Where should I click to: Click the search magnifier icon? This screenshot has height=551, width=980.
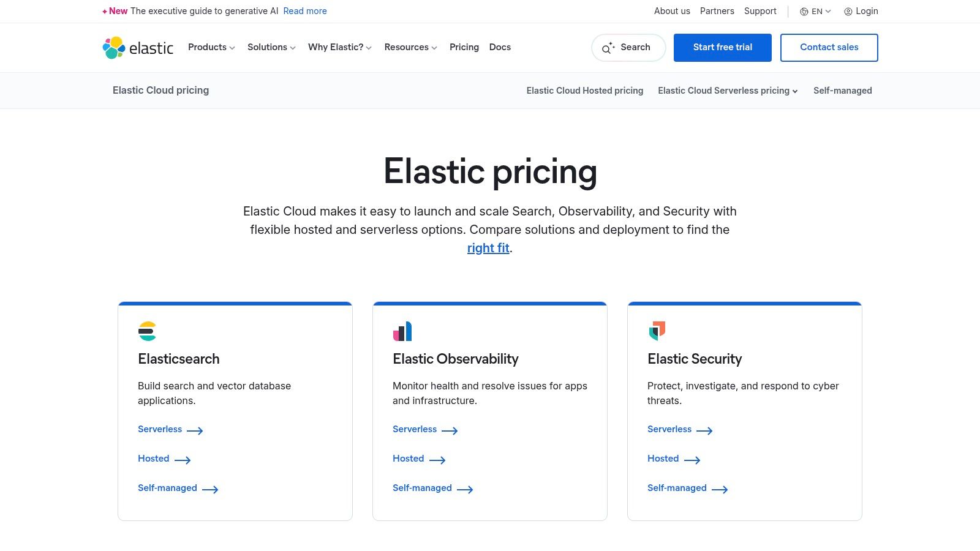point(608,47)
